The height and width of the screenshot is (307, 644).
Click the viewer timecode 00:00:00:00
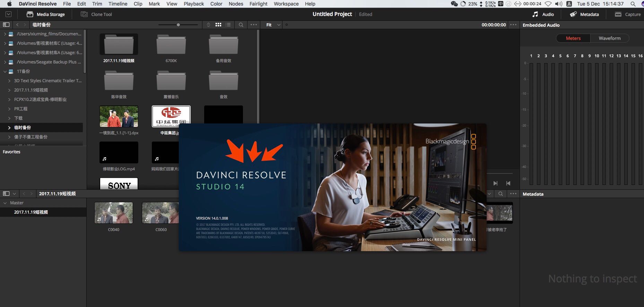pyautogui.click(x=494, y=25)
